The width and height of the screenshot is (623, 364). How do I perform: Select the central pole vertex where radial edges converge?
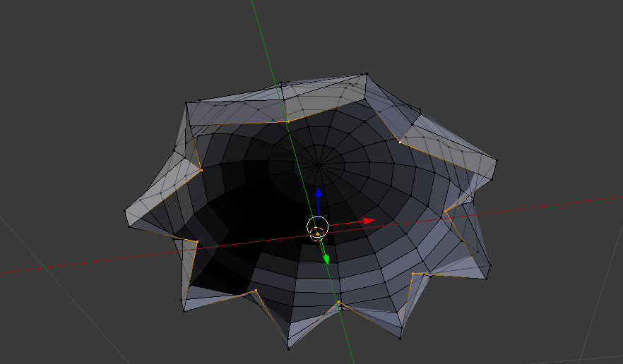(x=319, y=164)
